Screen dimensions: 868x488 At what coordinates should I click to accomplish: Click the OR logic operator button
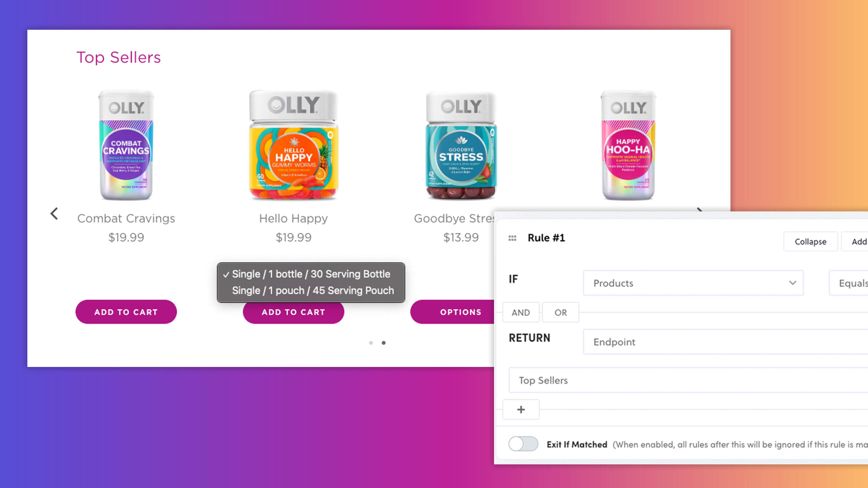coord(560,312)
